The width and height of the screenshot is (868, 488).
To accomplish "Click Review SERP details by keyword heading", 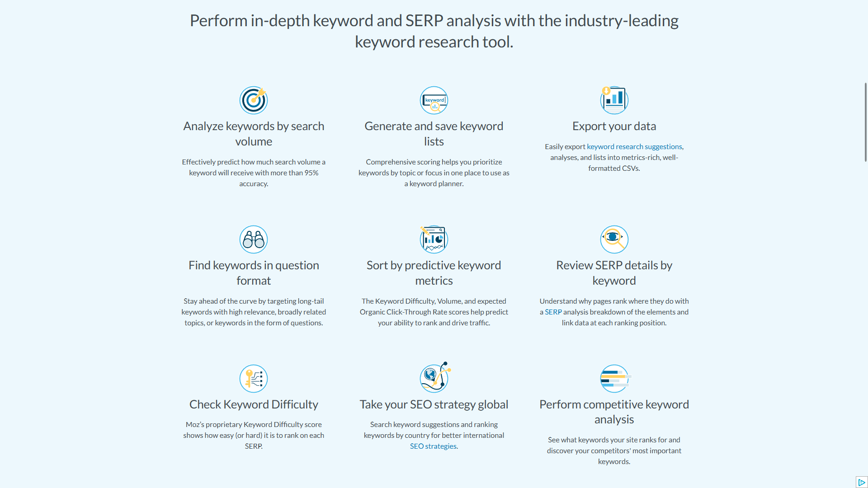I will (614, 273).
